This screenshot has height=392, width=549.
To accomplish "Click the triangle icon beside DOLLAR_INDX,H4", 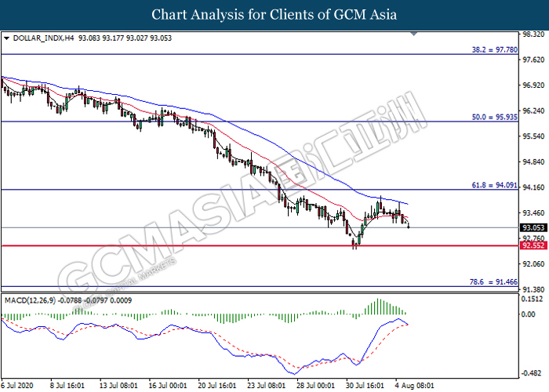I will click(6, 38).
